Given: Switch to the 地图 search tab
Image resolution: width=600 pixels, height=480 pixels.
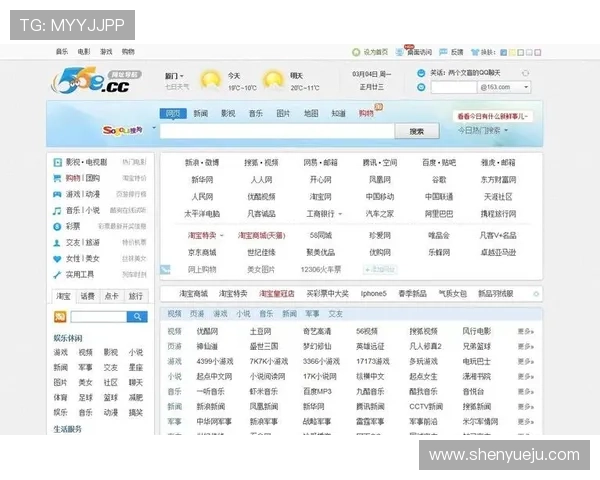Looking at the screenshot, I should tap(311, 113).
